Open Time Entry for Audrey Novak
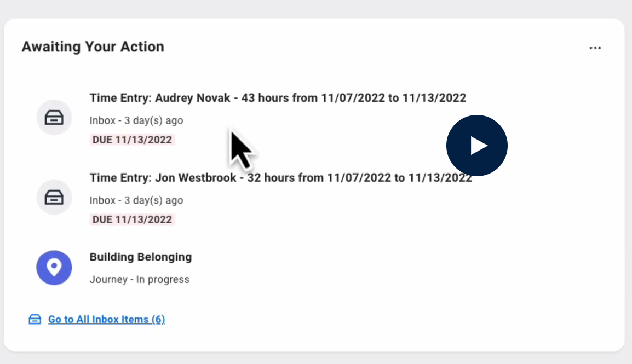Screen dimensions: 632x364 (x=277, y=99)
